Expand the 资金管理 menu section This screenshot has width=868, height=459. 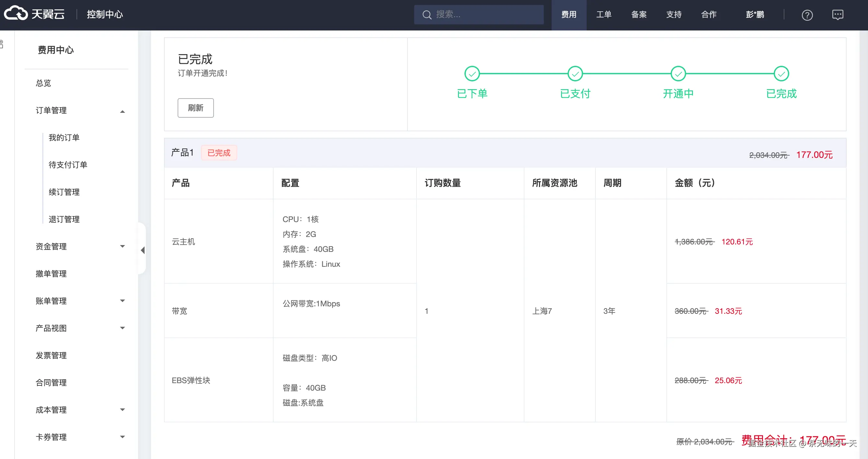click(x=122, y=246)
